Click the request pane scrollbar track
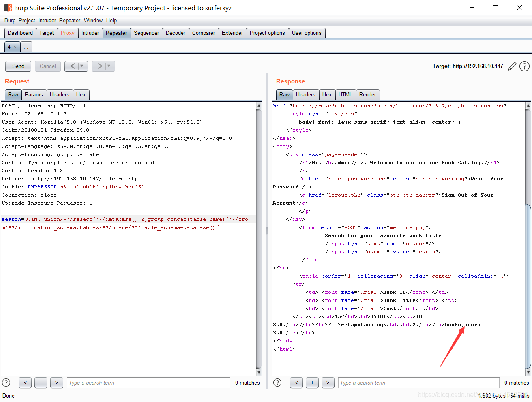 (259, 239)
